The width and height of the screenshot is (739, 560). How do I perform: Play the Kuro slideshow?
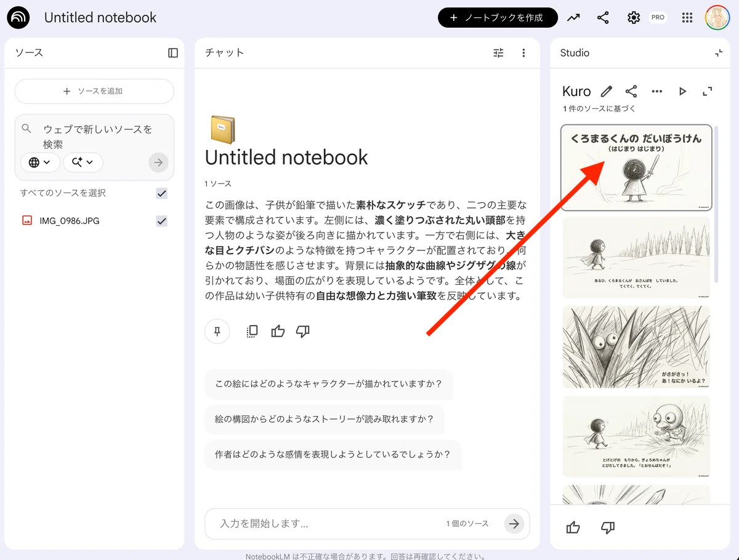[x=682, y=91]
